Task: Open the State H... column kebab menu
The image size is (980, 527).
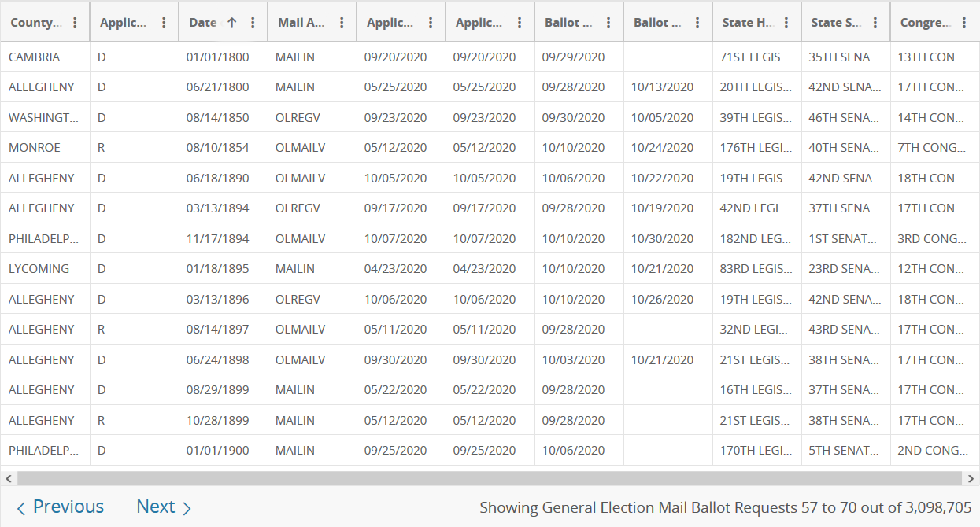Action: coord(786,23)
